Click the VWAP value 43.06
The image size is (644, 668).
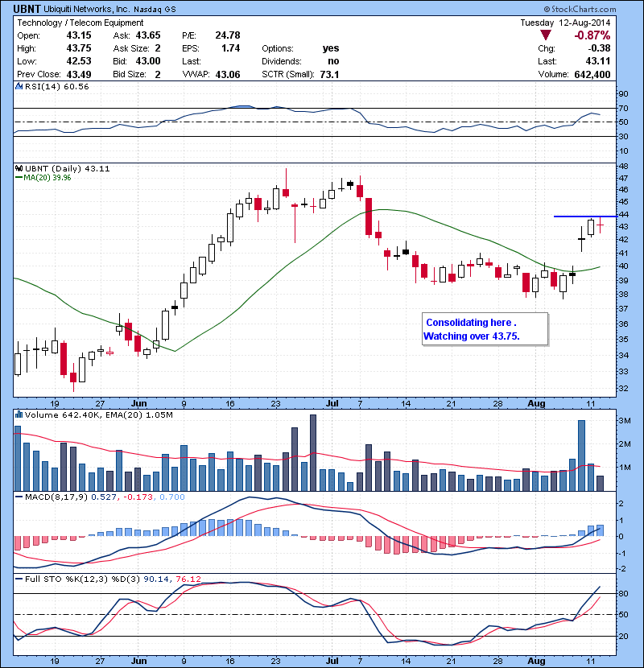coord(228,75)
